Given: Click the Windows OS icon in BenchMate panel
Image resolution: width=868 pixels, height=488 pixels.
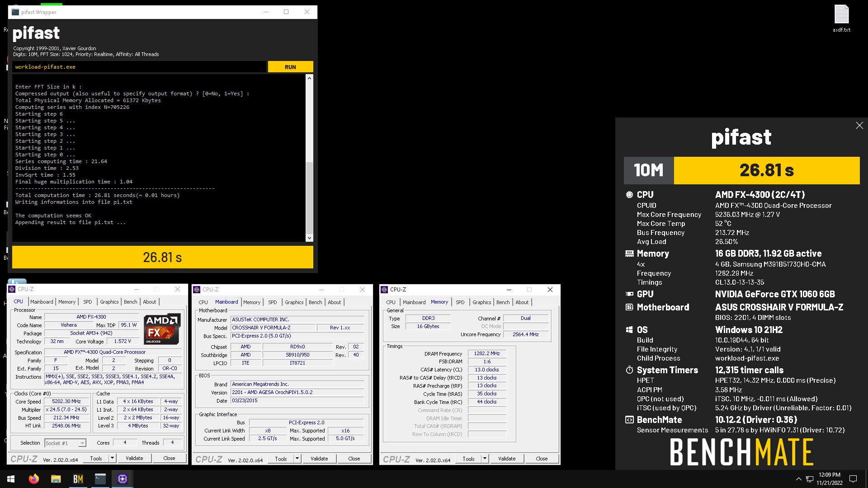Looking at the screenshot, I should [x=629, y=330].
